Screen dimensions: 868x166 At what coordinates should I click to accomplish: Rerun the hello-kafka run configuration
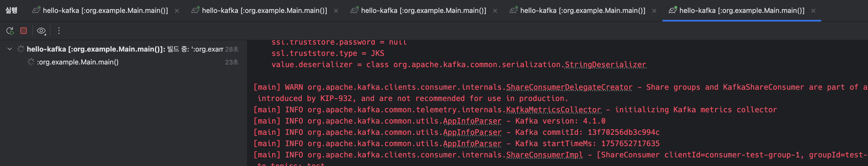(x=10, y=31)
